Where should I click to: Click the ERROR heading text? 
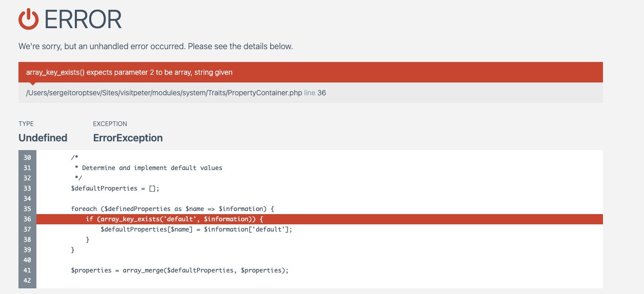(x=83, y=19)
